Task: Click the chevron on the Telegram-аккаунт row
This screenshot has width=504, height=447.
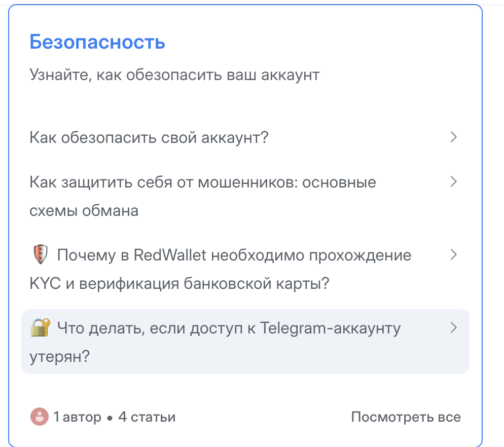Action: [x=454, y=328]
